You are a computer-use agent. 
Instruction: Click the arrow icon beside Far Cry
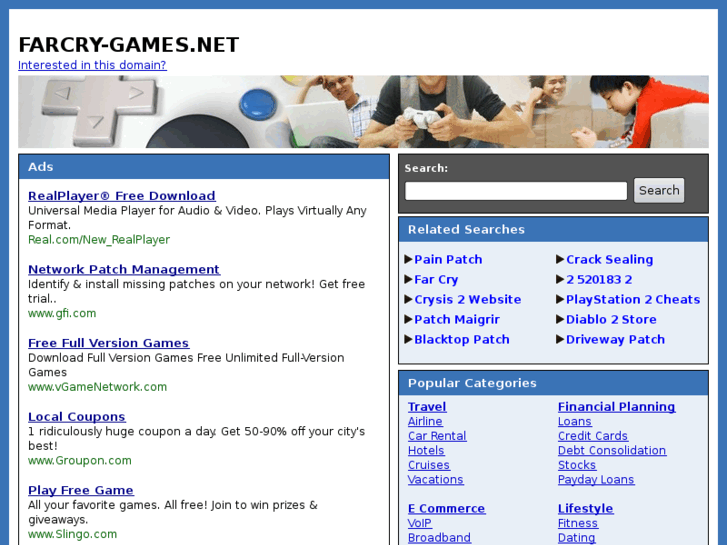(408, 279)
